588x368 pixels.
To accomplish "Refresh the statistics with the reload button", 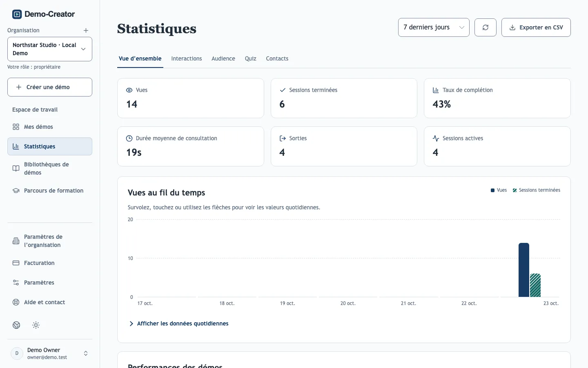I will (x=486, y=27).
